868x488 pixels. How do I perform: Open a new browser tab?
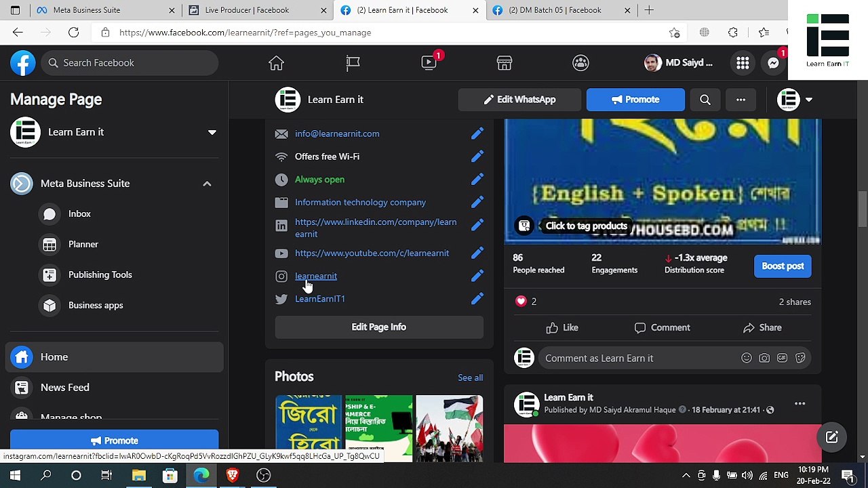[x=649, y=10]
